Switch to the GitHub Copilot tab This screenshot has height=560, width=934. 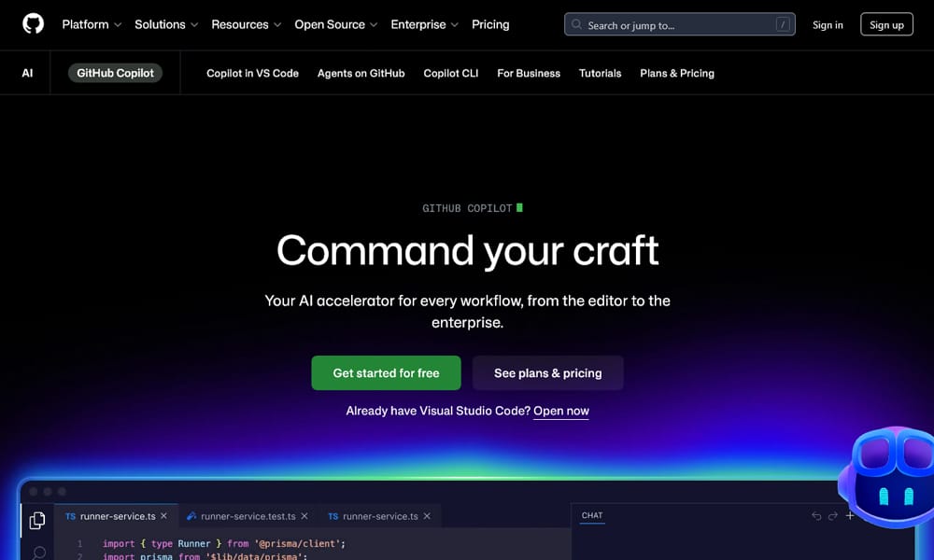click(x=114, y=72)
